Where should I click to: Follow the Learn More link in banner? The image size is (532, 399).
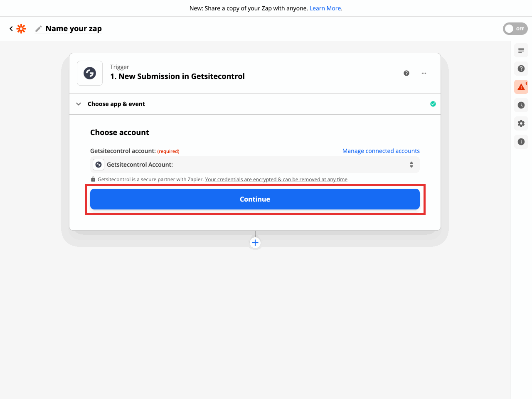[x=325, y=8]
